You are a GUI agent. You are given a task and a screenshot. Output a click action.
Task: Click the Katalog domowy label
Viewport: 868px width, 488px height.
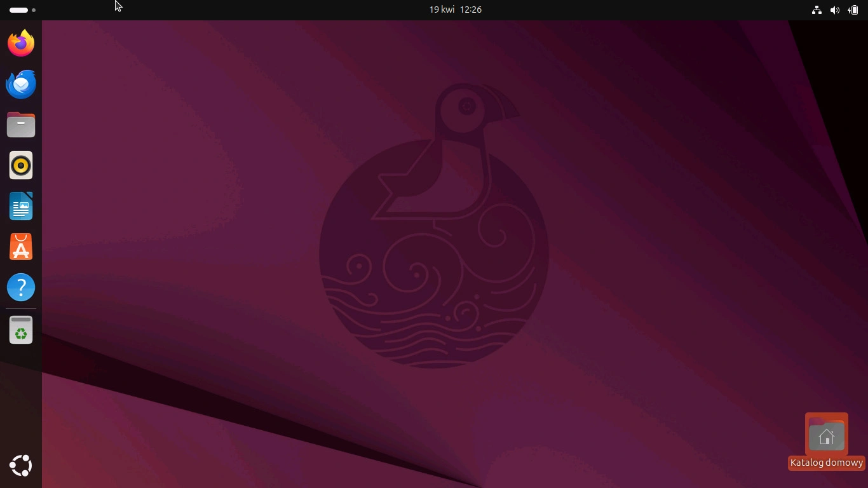click(826, 463)
